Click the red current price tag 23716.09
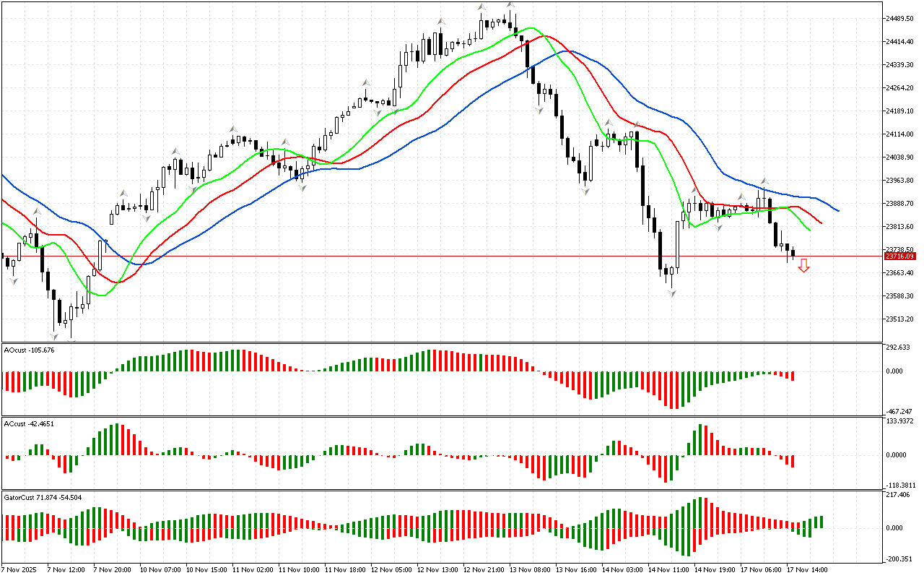 click(x=900, y=256)
